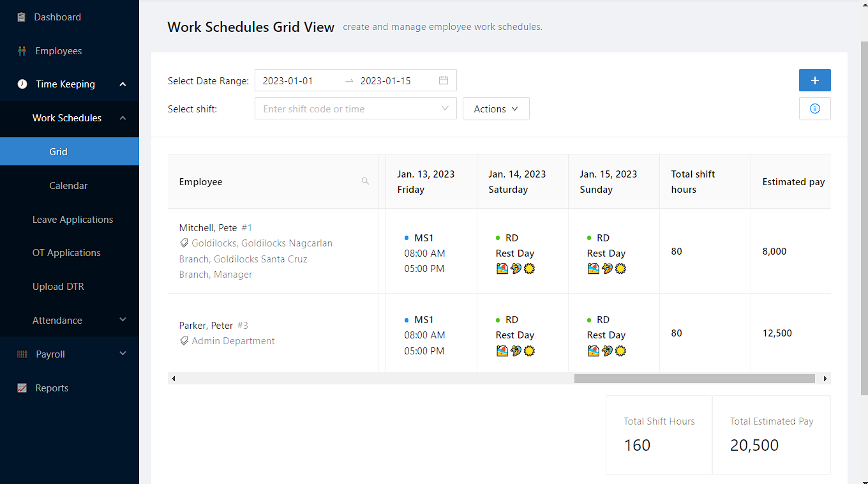
Task: Open Leave Applications page
Action: [x=73, y=220]
